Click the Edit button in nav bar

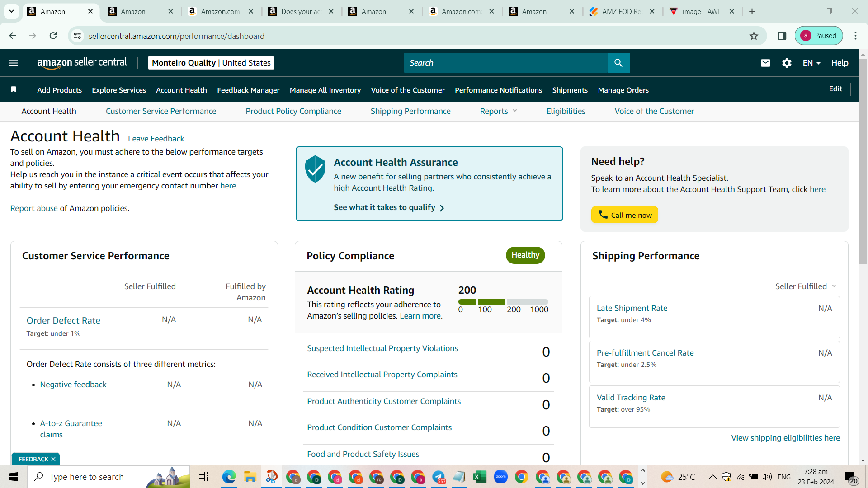pos(835,89)
